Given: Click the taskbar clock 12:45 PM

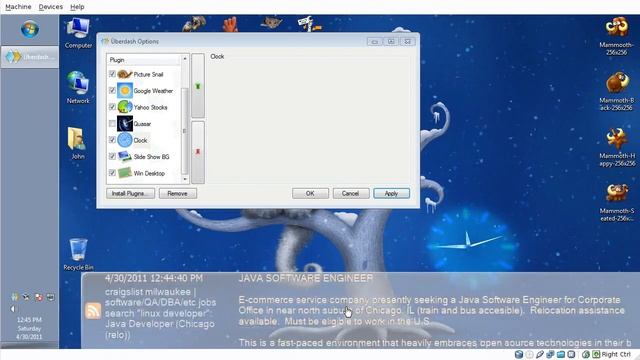Looking at the screenshot, I should (29, 320).
